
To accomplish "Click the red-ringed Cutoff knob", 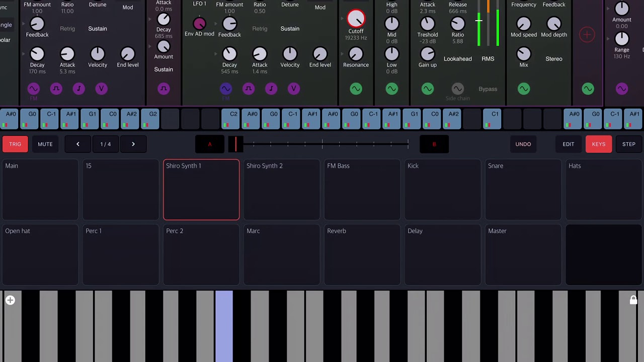I will 356,19.
